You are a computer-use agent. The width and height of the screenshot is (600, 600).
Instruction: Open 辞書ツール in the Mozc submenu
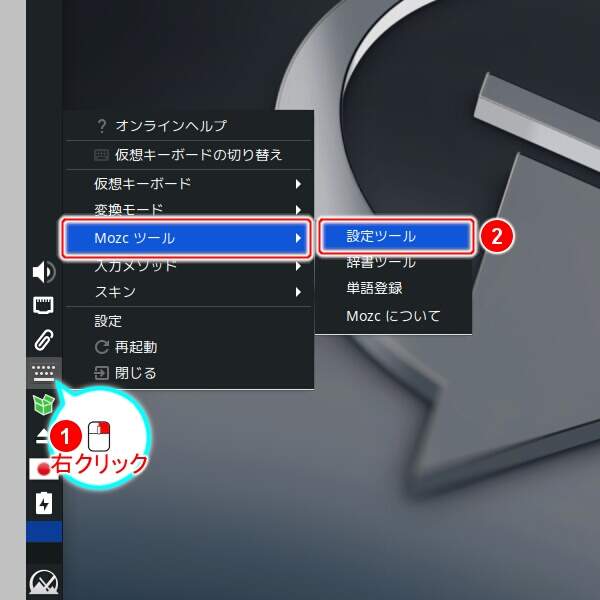pyautogui.click(x=393, y=263)
